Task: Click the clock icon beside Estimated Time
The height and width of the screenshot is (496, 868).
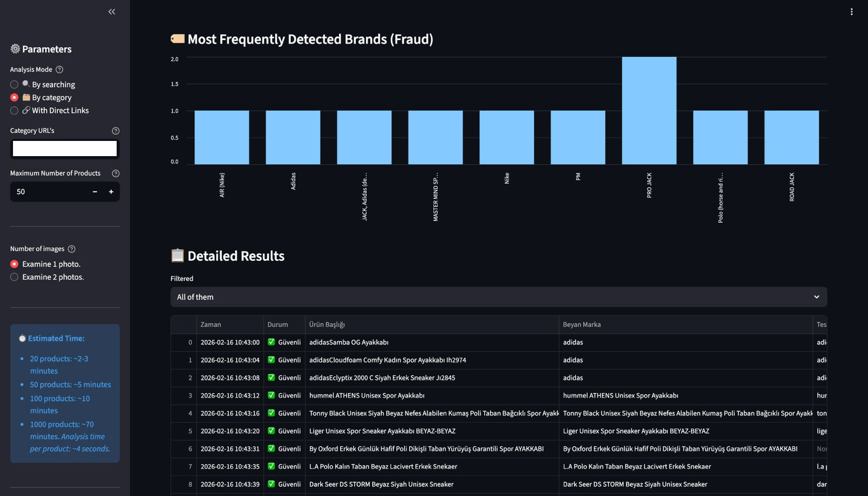Action: click(x=22, y=338)
